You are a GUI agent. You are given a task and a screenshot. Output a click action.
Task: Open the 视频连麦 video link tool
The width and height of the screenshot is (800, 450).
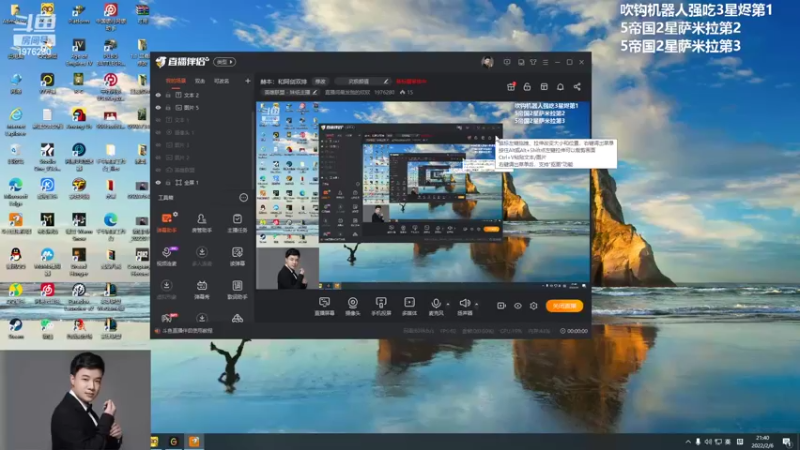(x=166, y=256)
